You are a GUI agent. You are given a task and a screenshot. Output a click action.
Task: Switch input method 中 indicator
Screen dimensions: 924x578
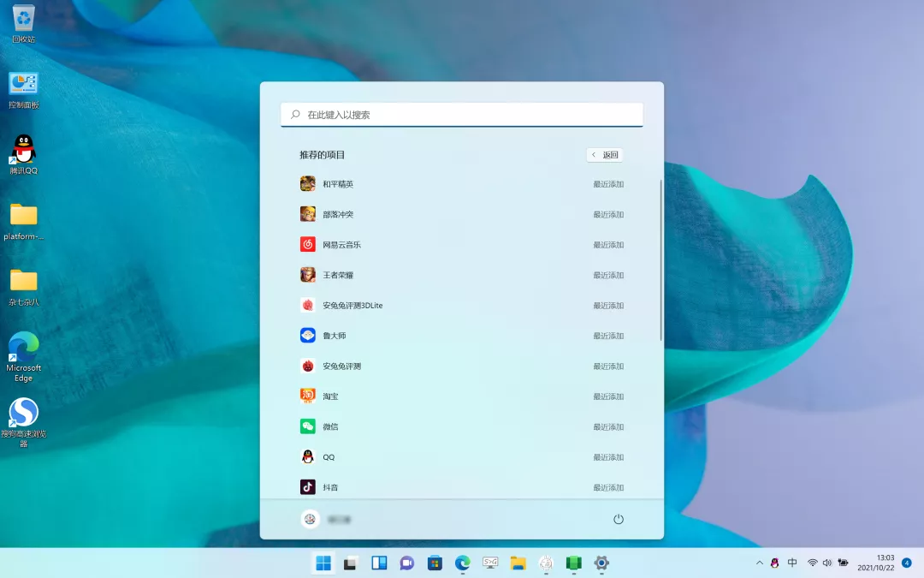pyautogui.click(x=792, y=563)
